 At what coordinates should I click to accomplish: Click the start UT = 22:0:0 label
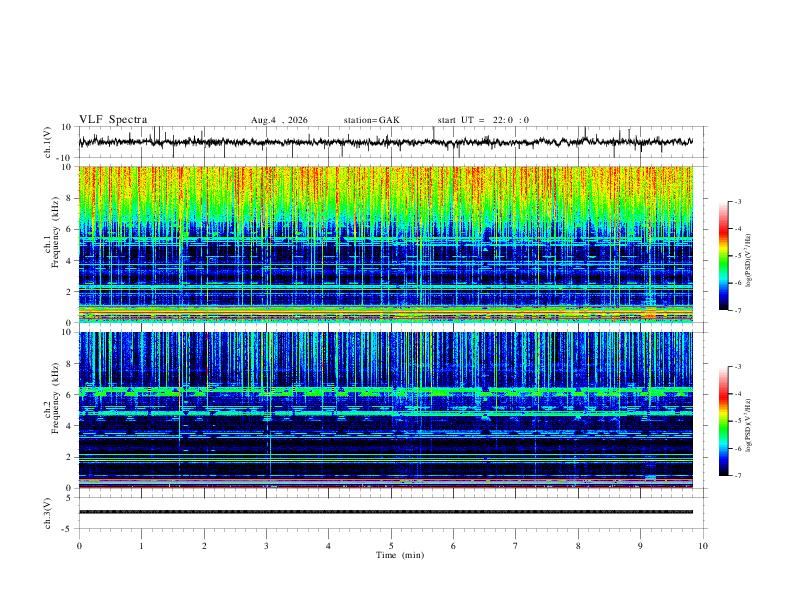(483, 120)
